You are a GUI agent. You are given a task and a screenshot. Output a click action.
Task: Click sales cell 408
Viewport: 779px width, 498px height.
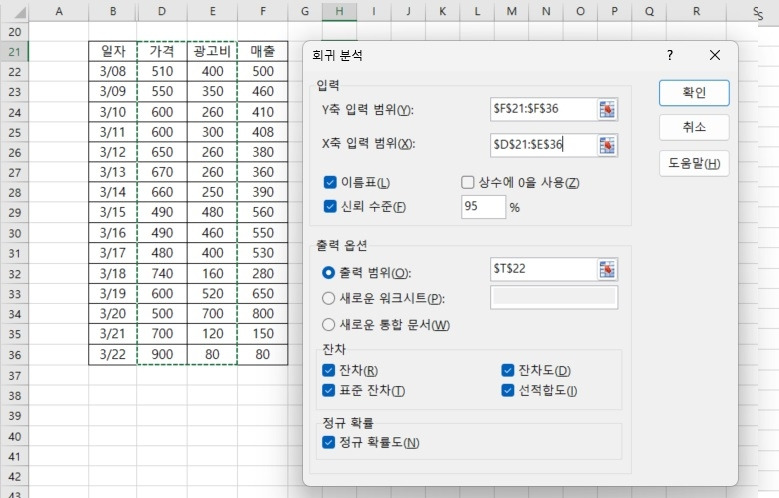(x=262, y=132)
